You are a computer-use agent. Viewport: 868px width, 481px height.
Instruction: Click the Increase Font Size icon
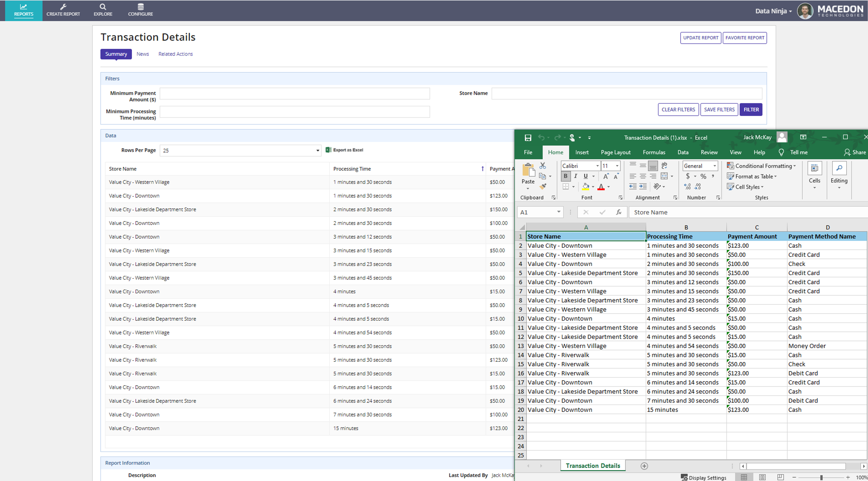(606, 176)
